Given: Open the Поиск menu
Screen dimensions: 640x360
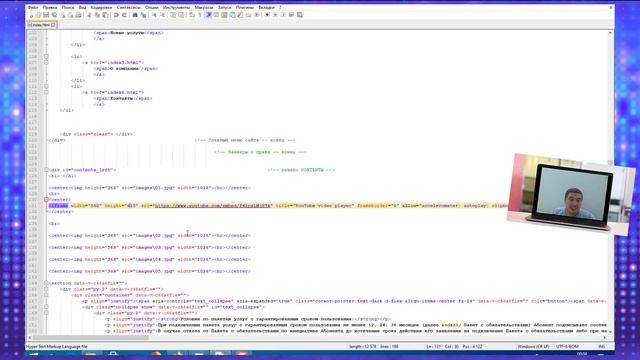Looking at the screenshot, I should coord(68,7).
